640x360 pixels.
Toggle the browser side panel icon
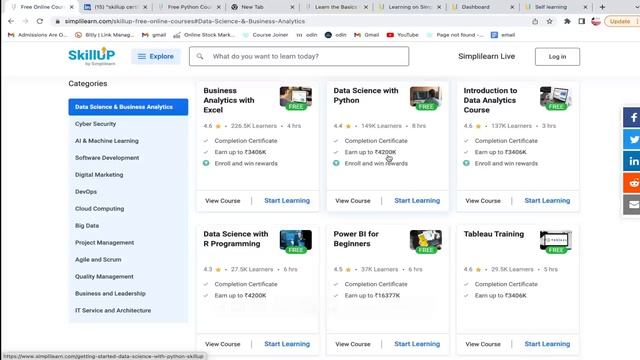click(x=582, y=21)
